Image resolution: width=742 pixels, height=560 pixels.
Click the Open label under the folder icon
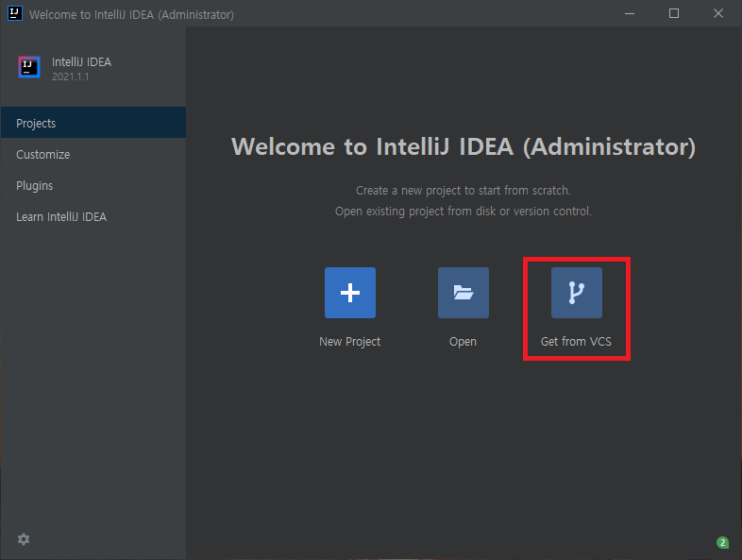(x=463, y=342)
